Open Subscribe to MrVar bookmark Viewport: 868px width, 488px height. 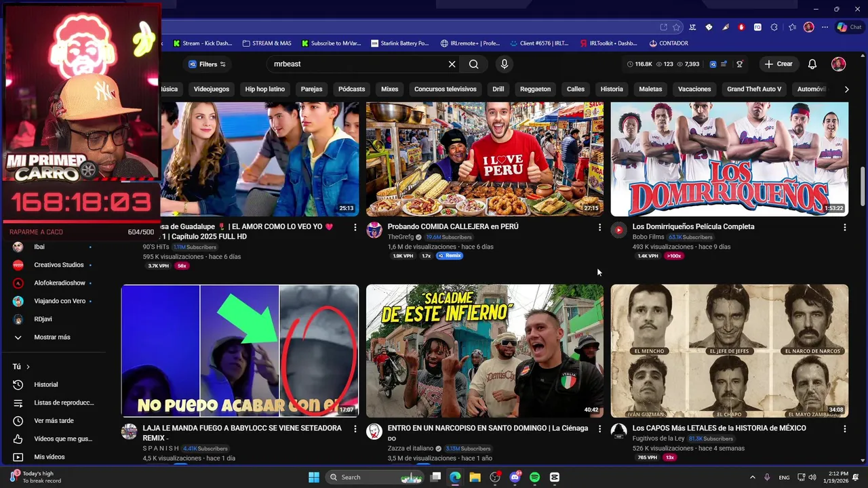pos(332,43)
